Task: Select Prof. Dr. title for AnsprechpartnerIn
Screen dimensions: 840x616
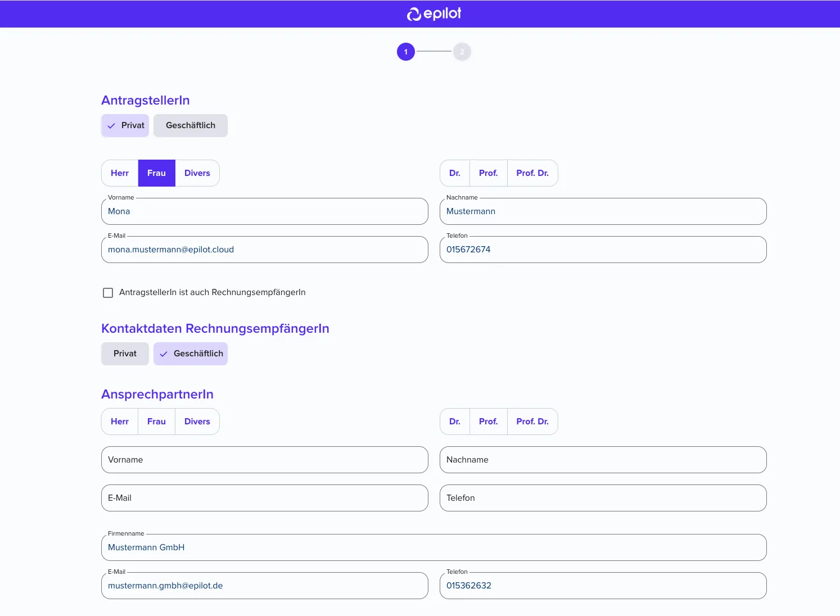Action: click(532, 422)
